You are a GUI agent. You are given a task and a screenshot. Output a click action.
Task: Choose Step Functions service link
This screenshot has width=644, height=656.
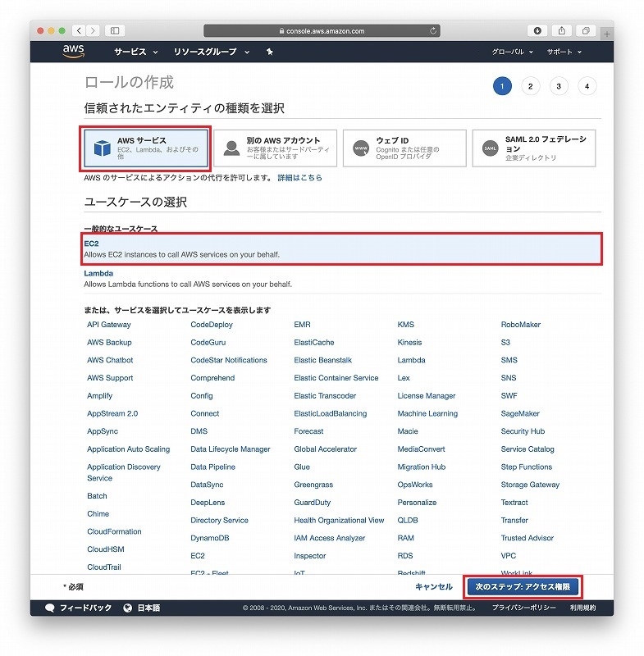click(x=527, y=467)
